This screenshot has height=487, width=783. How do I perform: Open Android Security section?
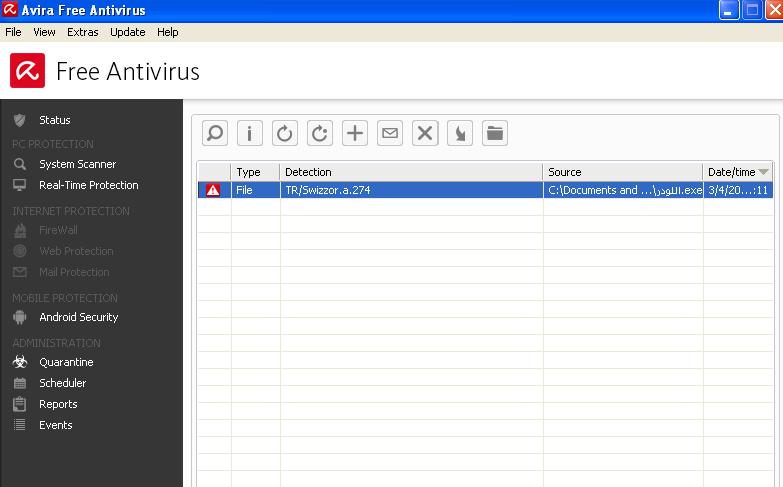tap(78, 317)
